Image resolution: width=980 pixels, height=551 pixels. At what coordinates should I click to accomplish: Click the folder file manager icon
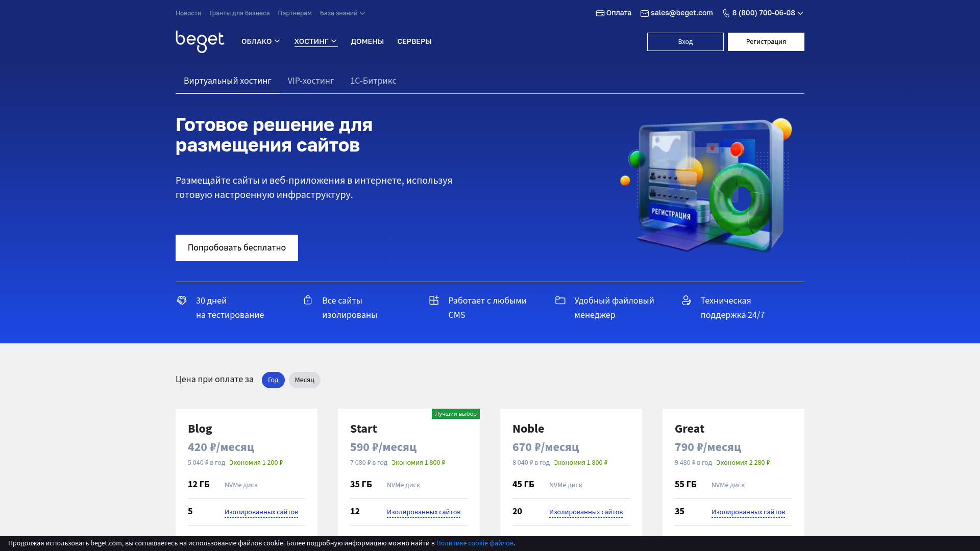560,300
